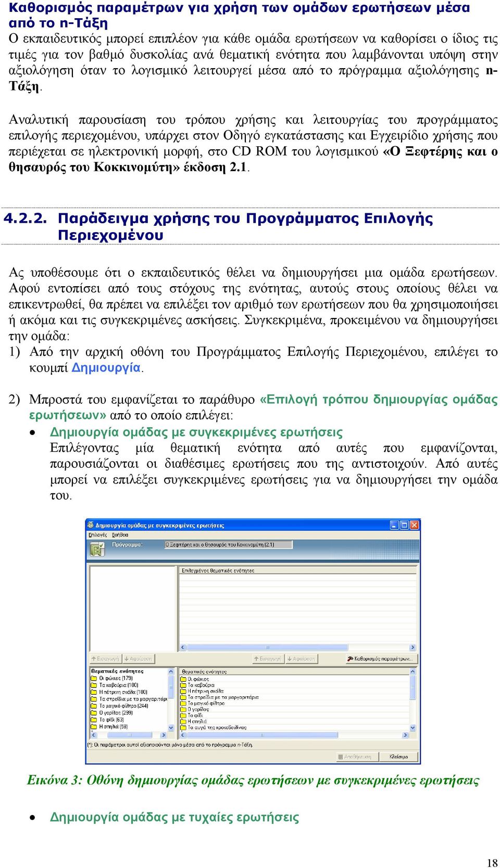The width and height of the screenshot is (500, 868).
Task: Click the n-Τάξη parameters note in dialog footer
Action: point(170,745)
